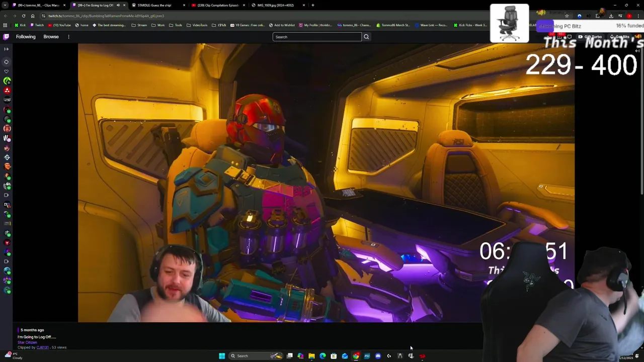Go to the browser home page icon
The height and width of the screenshot is (362, 644).
[x=33, y=16]
